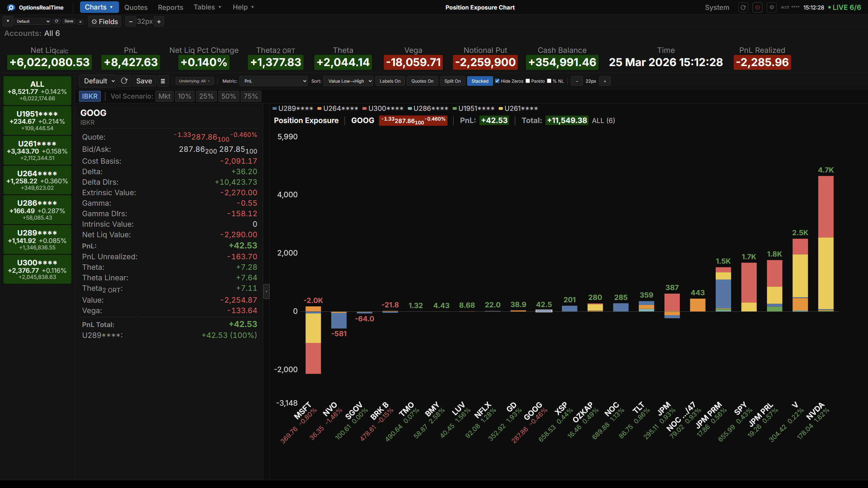Click the red power icon in header
This screenshot has width=868, height=488.
pos(757,7)
